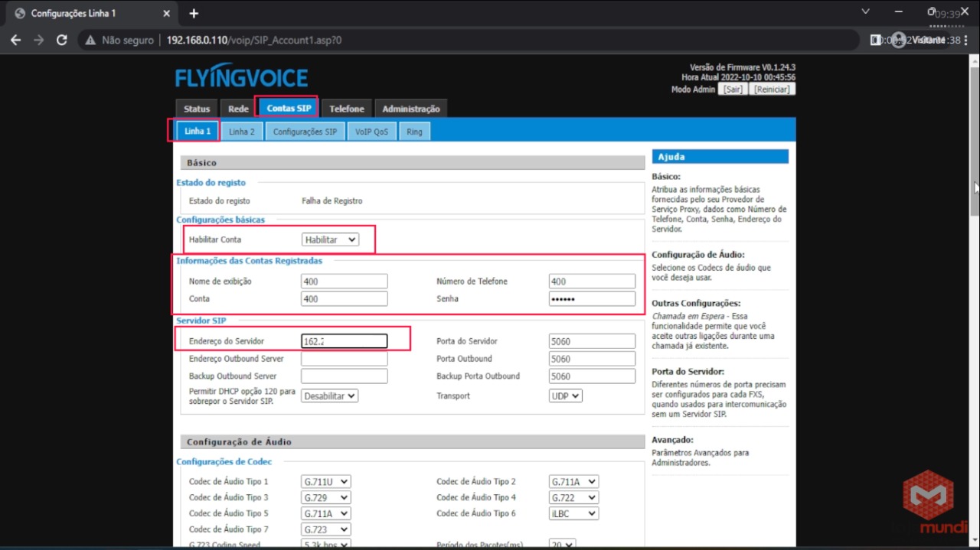Viewport: 980px width, 550px height.
Task: Open the Telefone tab
Action: coord(347,109)
